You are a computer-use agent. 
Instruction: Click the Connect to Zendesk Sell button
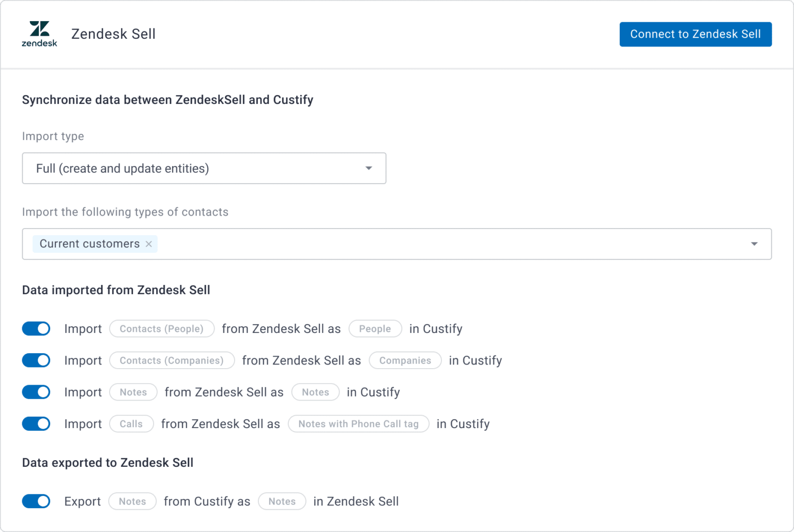tap(695, 34)
